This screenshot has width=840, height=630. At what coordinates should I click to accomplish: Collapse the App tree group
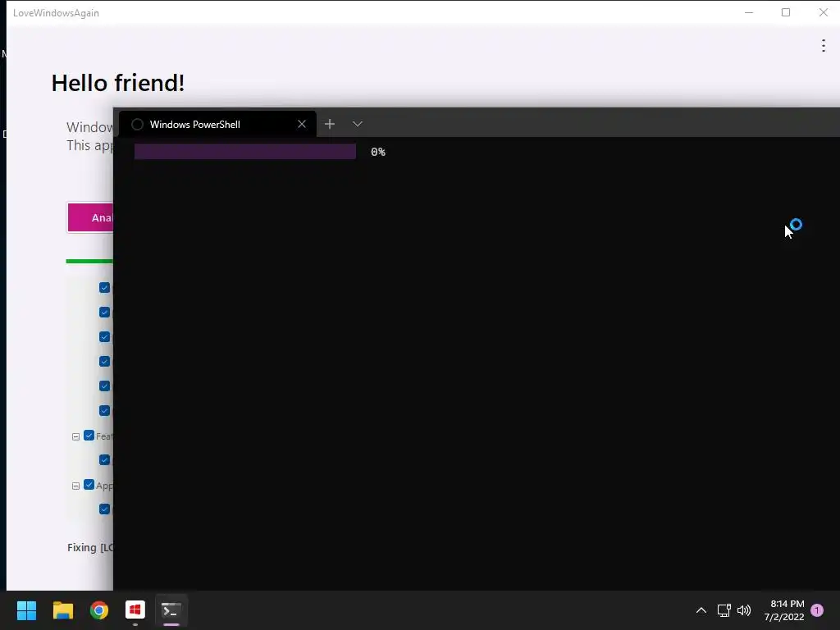coord(75,486)
